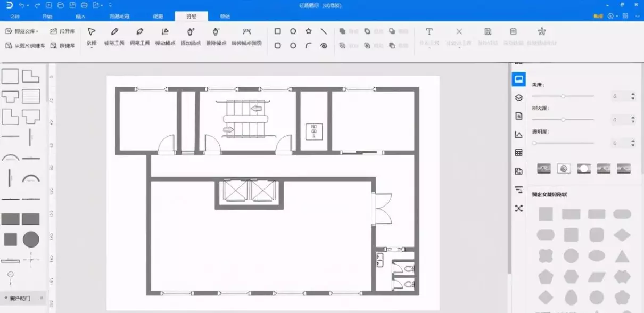Select the Pencil tool in the ribbon
Screen dimensions: 644x313
point(114,36)
